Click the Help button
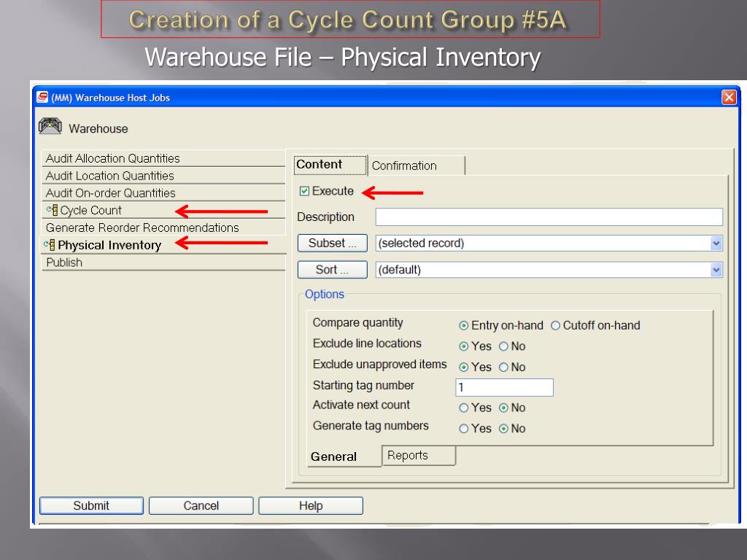 tap(311, 506)
